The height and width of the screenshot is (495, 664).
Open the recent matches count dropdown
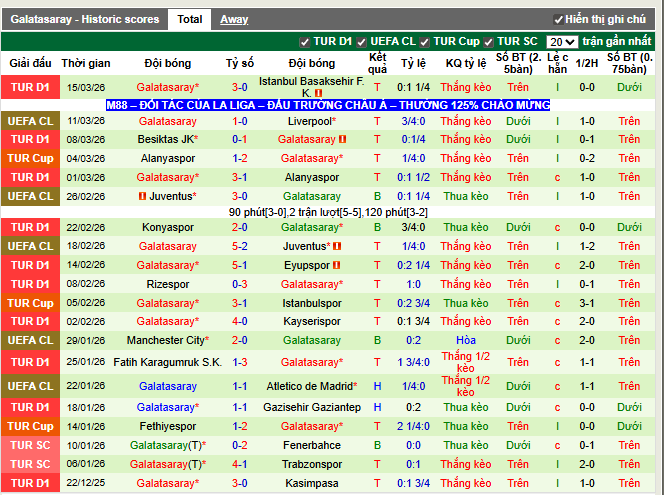[x=562, y=42]
